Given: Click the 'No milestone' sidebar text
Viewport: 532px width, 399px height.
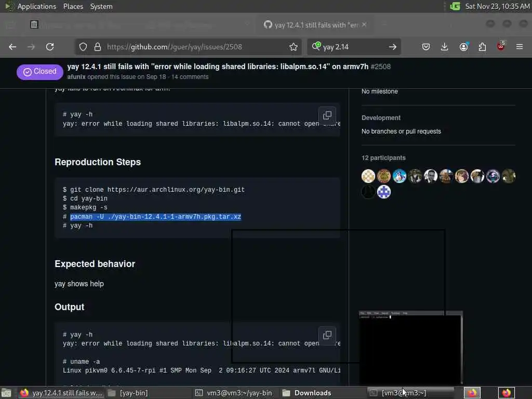Looking at the screenshot, I should [379, 91].
